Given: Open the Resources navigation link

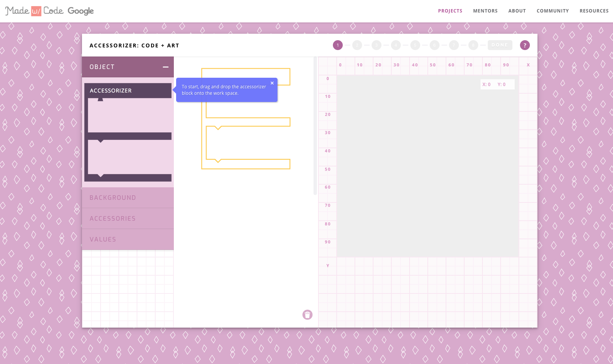Looking at the screenshot, I should [x=594, y=11].
